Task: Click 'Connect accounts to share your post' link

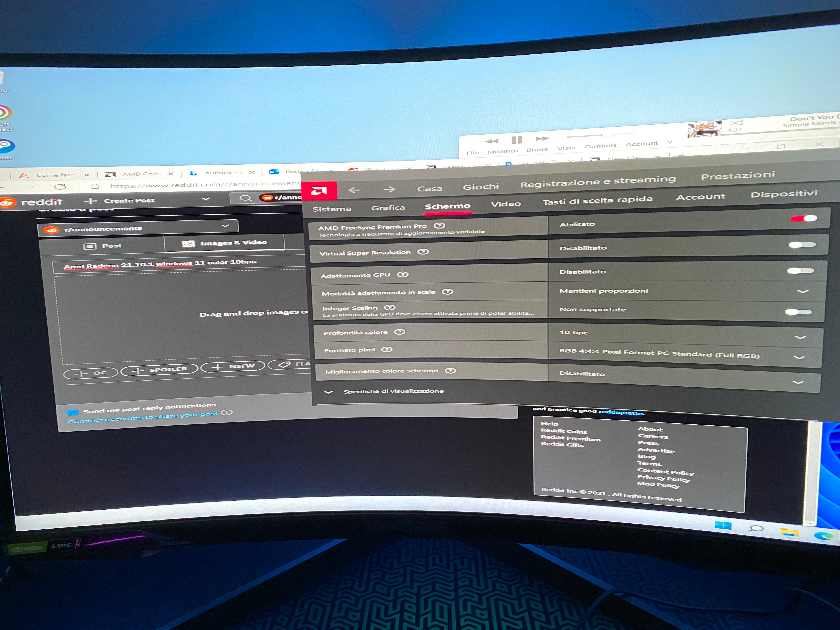Action: click(x=143, y=417)
